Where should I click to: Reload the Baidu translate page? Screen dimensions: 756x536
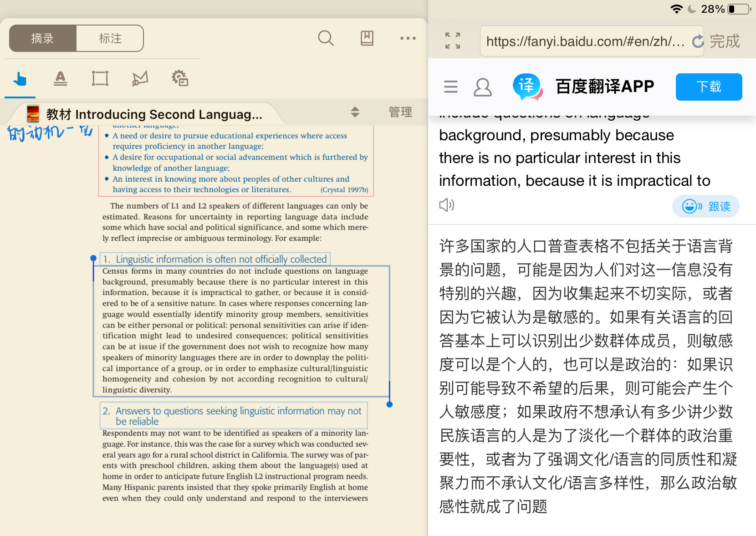click(698, 41)
